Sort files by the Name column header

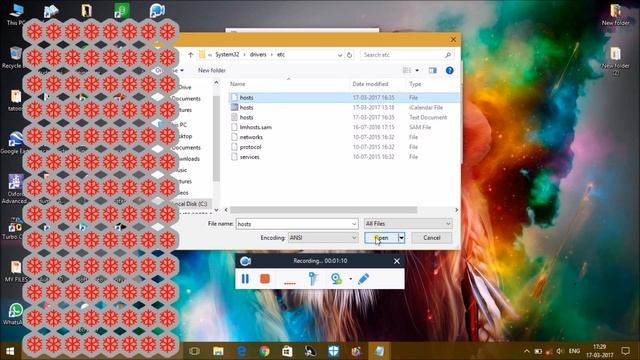coord(238,84)
